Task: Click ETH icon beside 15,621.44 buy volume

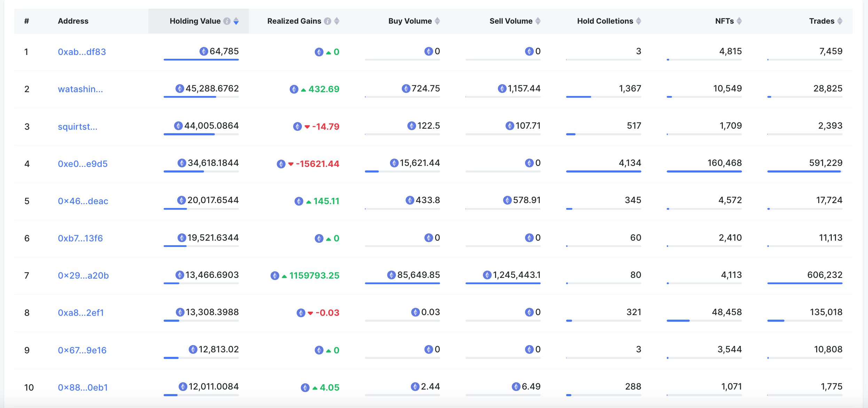Action: [x=394, y=163]
